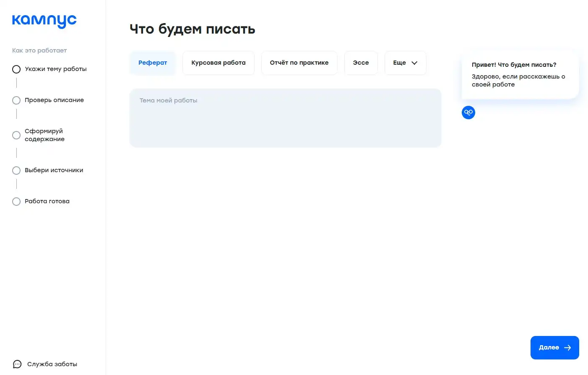Select the Реферат work type
The image size is (588, 375).
coord(153,63)
